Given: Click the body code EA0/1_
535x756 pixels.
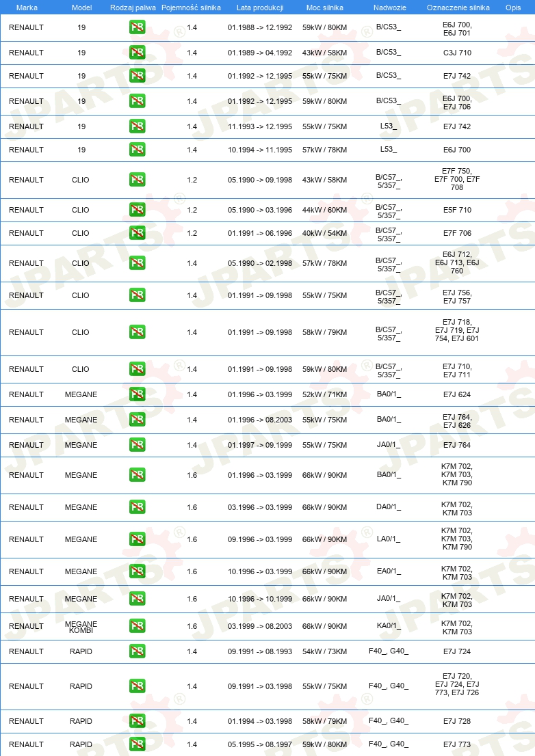Looking at the screenshot, I should coord(389,571).
